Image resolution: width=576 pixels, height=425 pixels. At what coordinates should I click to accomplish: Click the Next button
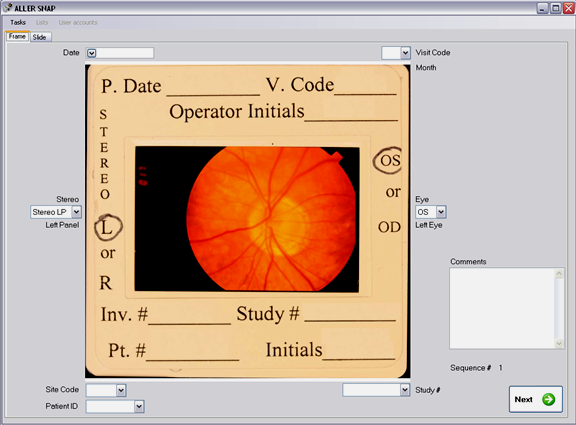[536, 399]
